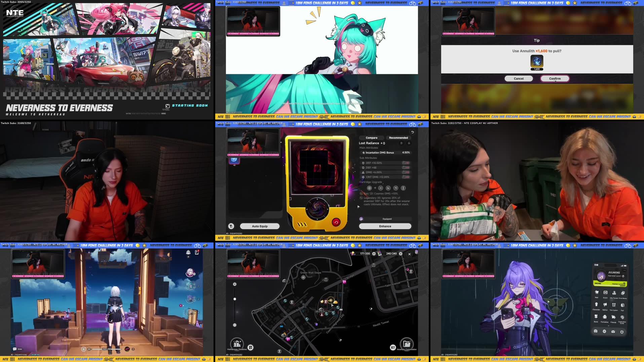This screenshot has width=644, height=362.
Task: Open the Bond heart icon
Action: click(x=596, y=317)
